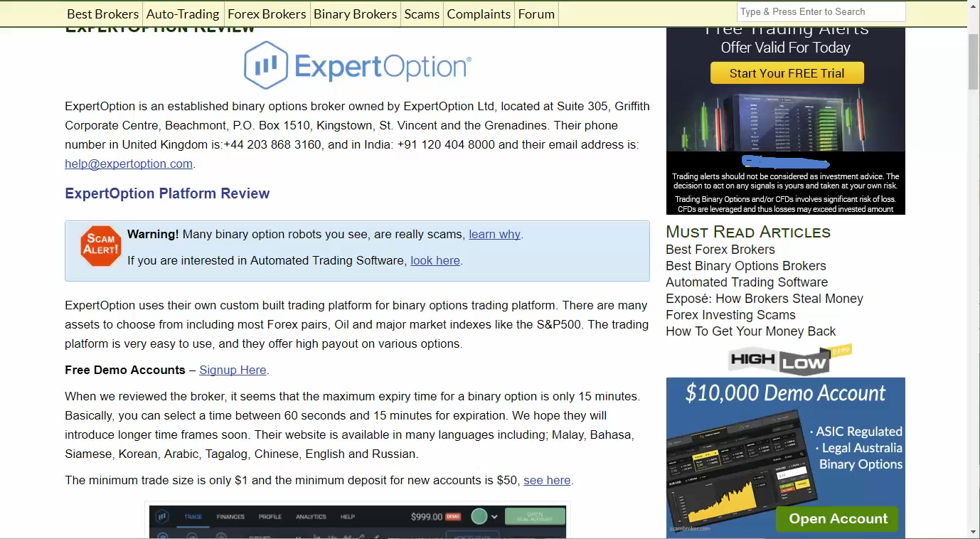Click 'Offer Valid For Today' ad text
980x539 pixels.
tap(786, 48)
